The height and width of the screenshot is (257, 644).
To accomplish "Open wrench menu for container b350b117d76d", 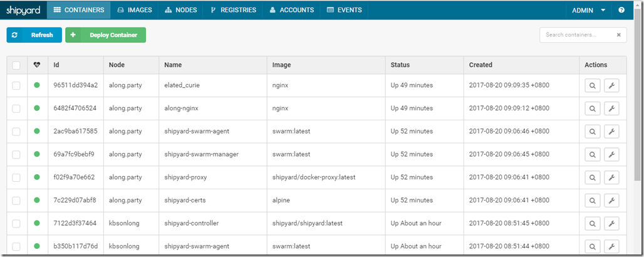I will (x=611, y=247).
